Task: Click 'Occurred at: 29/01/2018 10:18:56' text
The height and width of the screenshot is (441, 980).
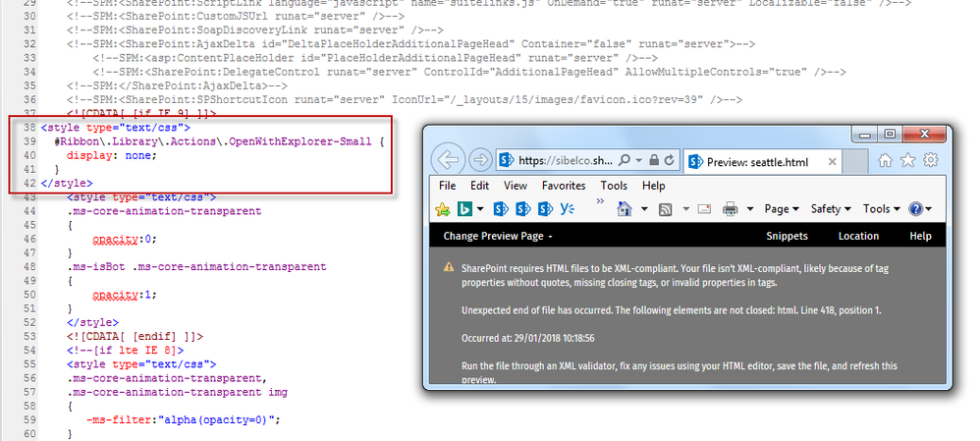Action: [x=527, y=339]
